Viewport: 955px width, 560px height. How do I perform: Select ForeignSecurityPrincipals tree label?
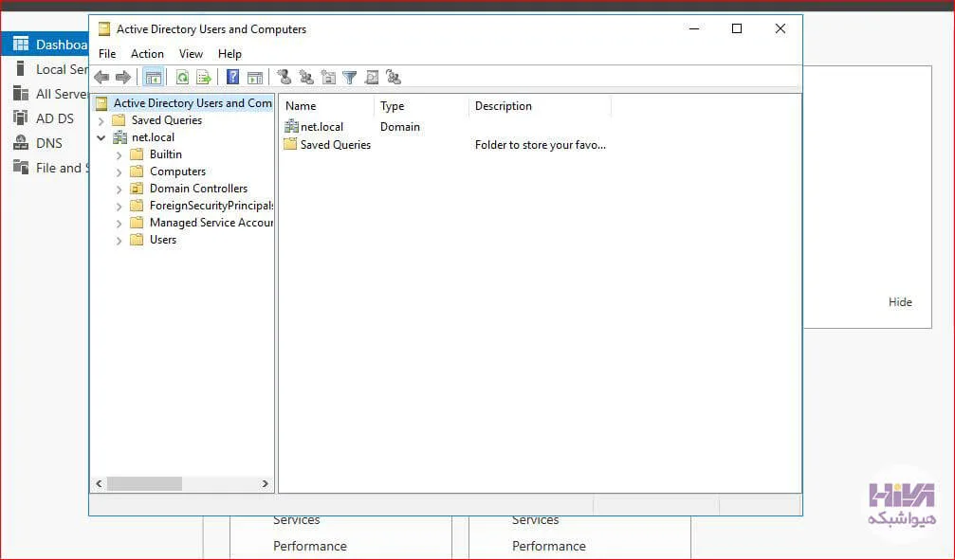point(211,205)
